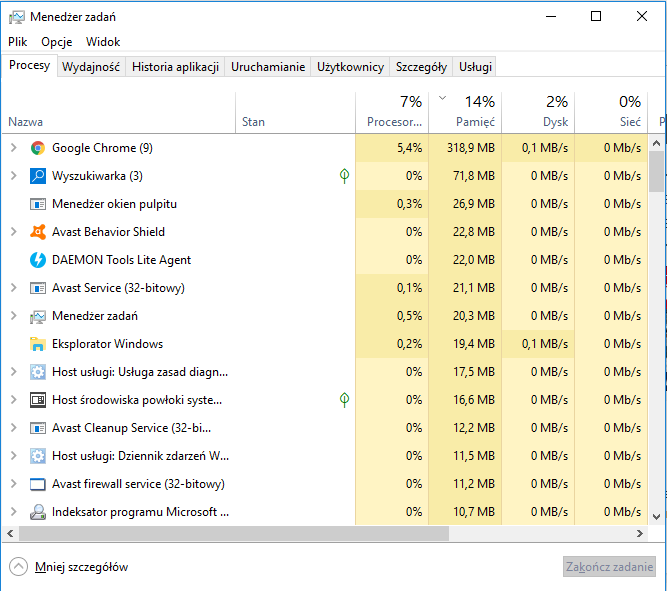Image resolution: width=667 pixels, height=591 pixels.
Task: Open the Plik menu
Action: (17, 42)
